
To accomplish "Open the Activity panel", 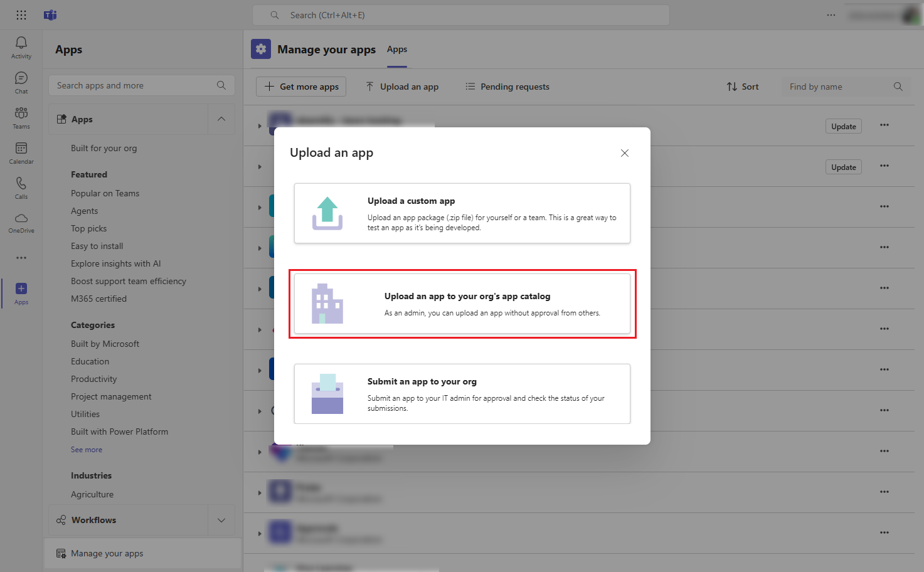I will tap(21, 47).
